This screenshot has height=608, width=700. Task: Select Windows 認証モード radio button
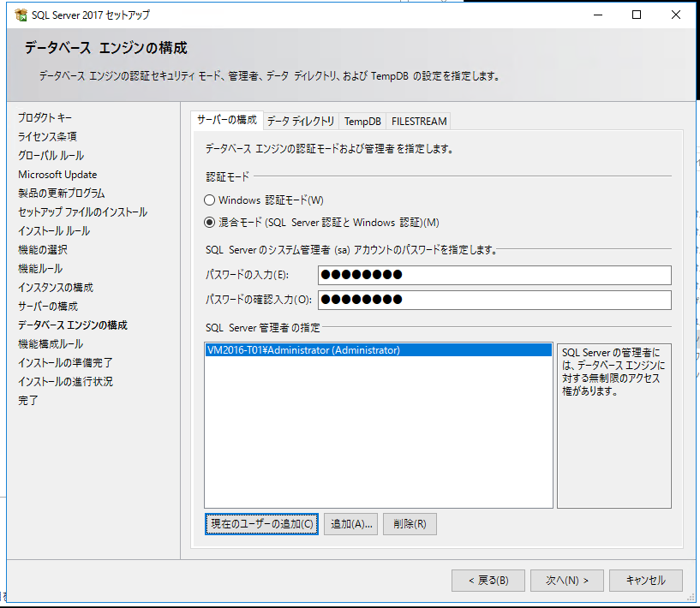[x=209, y=200]
